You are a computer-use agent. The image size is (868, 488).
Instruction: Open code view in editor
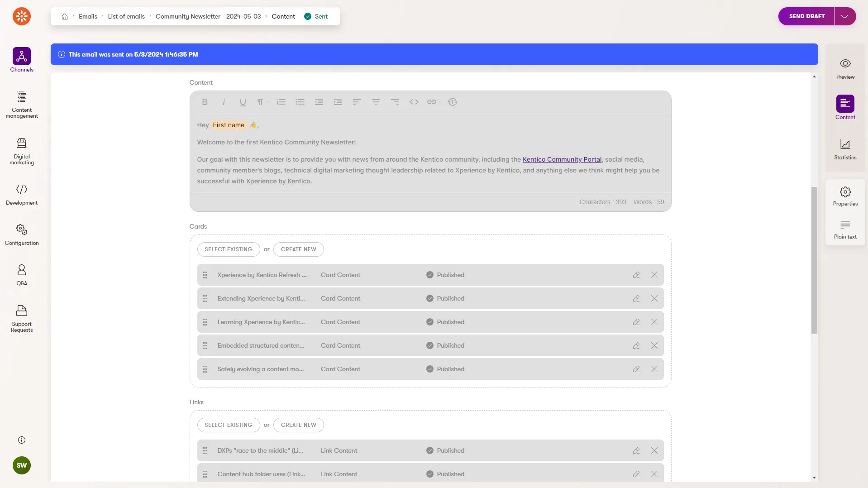414,102
